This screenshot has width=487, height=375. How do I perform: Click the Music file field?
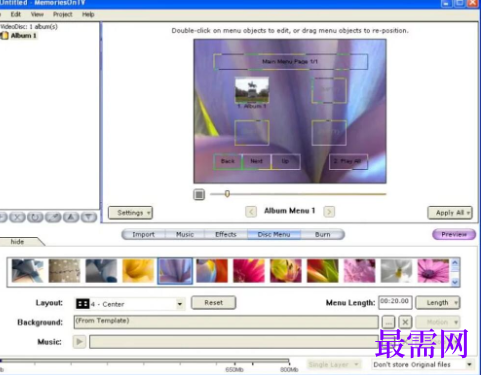(x=233, y=342)
